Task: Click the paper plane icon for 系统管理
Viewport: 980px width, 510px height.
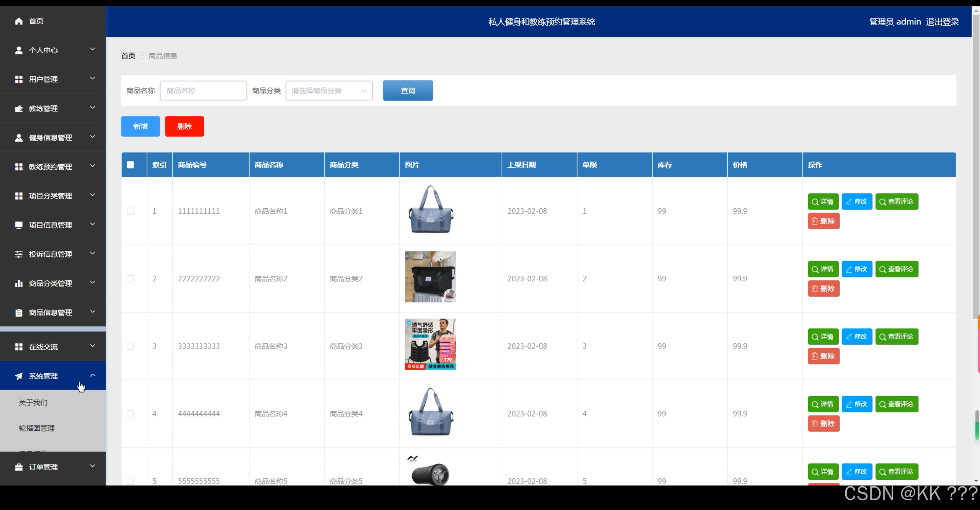Action: (x=19, y=376)
